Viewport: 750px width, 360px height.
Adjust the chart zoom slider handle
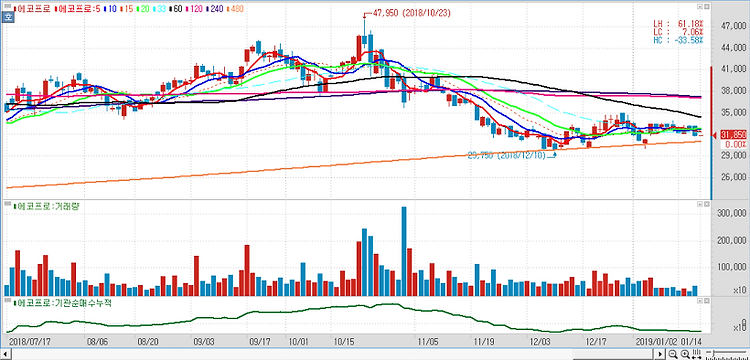click(x=713, y=353)
